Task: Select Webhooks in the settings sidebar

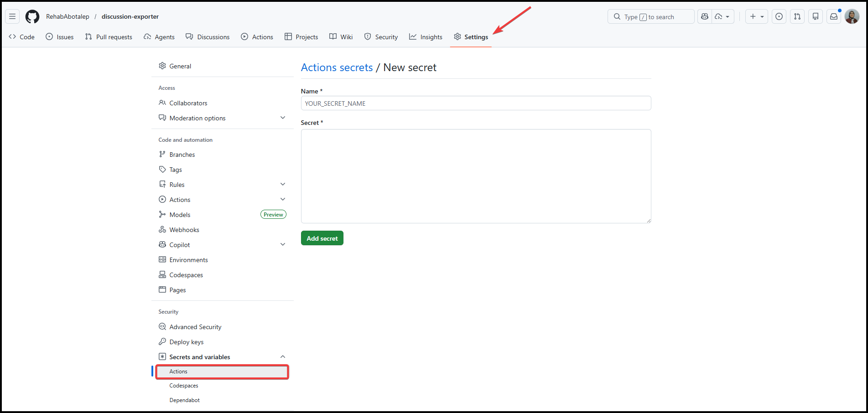Action: pyautogui.click(x=184, y=230)
